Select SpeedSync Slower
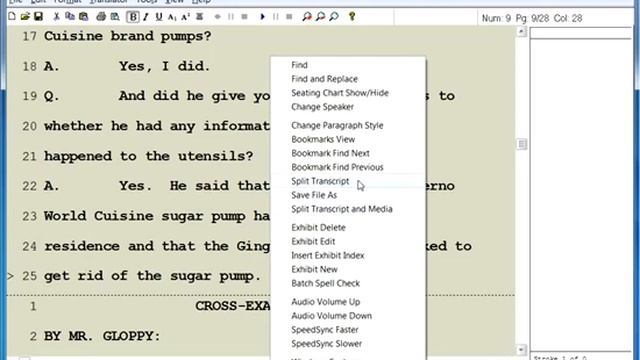 pos(327,343)
